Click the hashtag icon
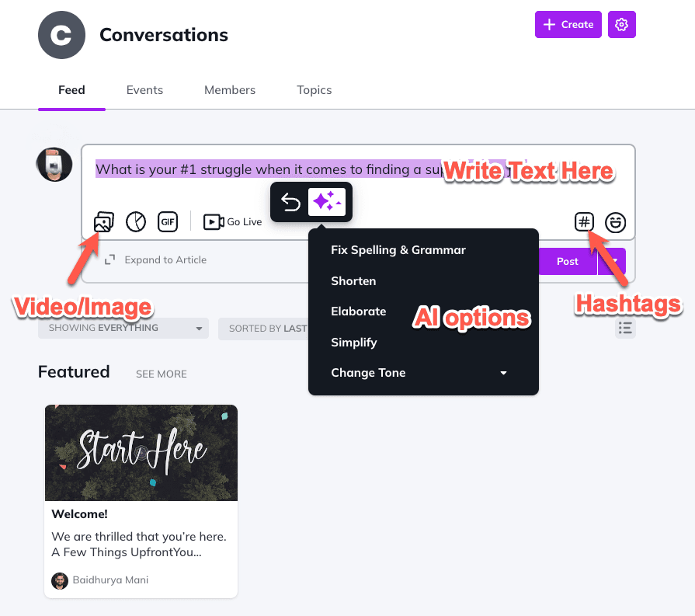 pos(584,221)
